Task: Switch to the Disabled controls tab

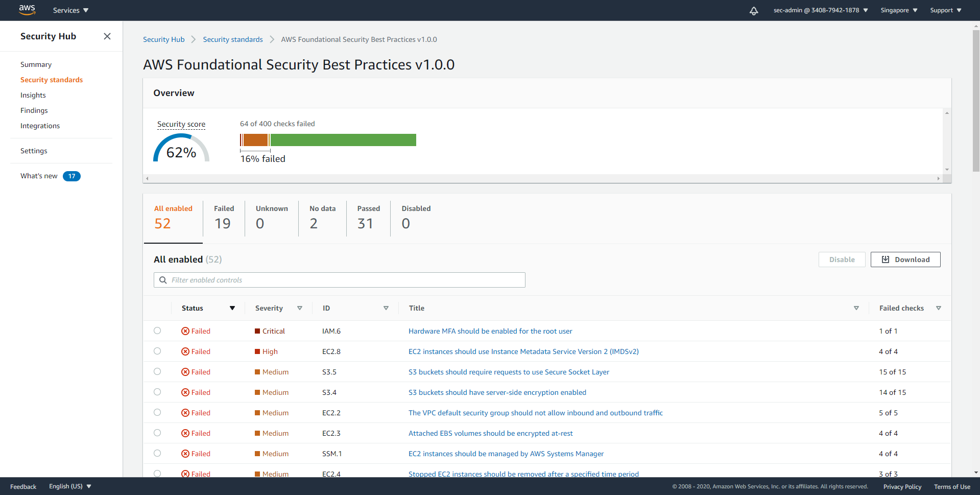Action: click(x=416, y=218)
